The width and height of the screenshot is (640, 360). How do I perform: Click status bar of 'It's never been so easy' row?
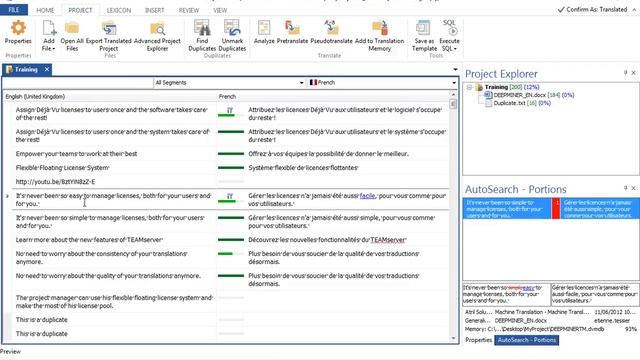[231, 198]
